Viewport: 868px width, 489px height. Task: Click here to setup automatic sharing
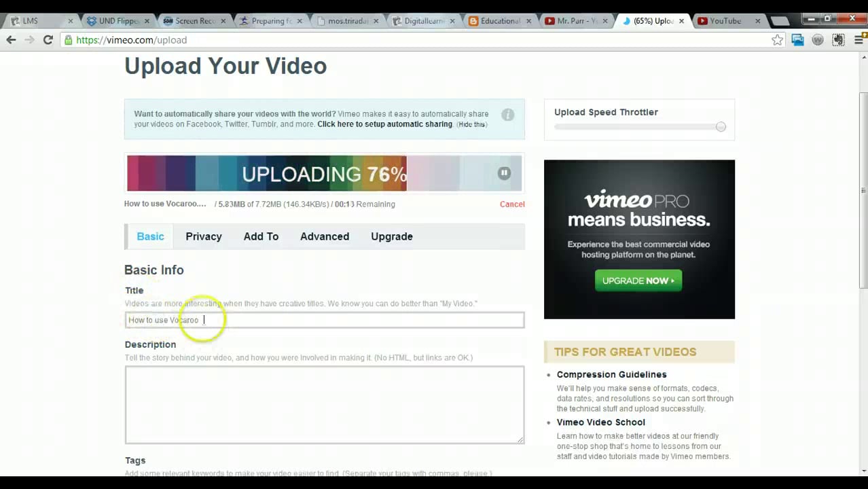(x=384, y=124)
